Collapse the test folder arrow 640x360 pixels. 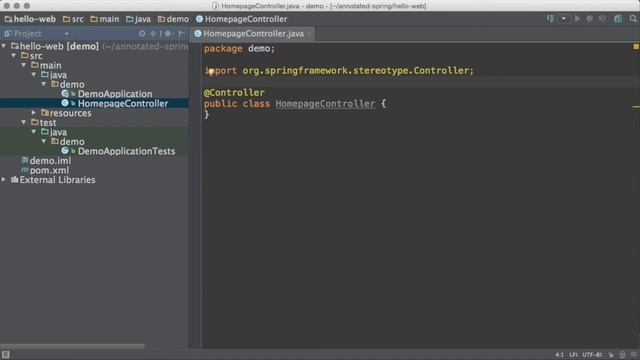click(24, 122)
